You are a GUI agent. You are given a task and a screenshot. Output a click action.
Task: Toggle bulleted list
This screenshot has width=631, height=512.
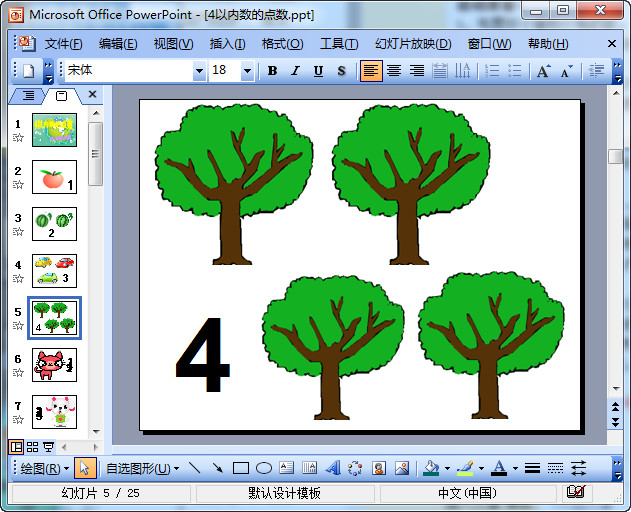pos(515,71)
